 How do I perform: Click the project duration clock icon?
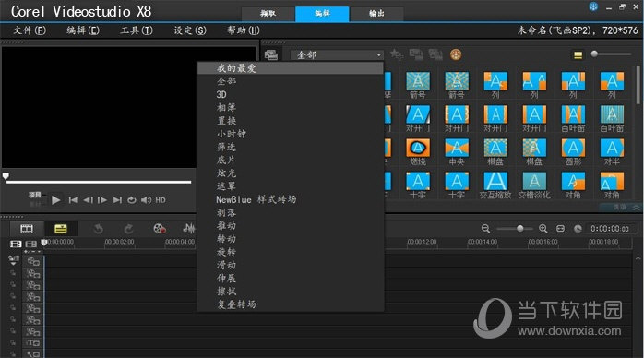tap(578, 229)
